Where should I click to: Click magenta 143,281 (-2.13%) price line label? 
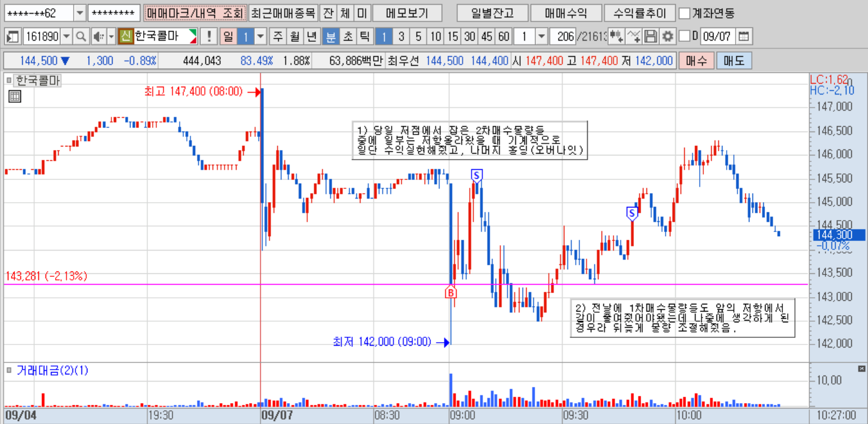pos(46,276)
